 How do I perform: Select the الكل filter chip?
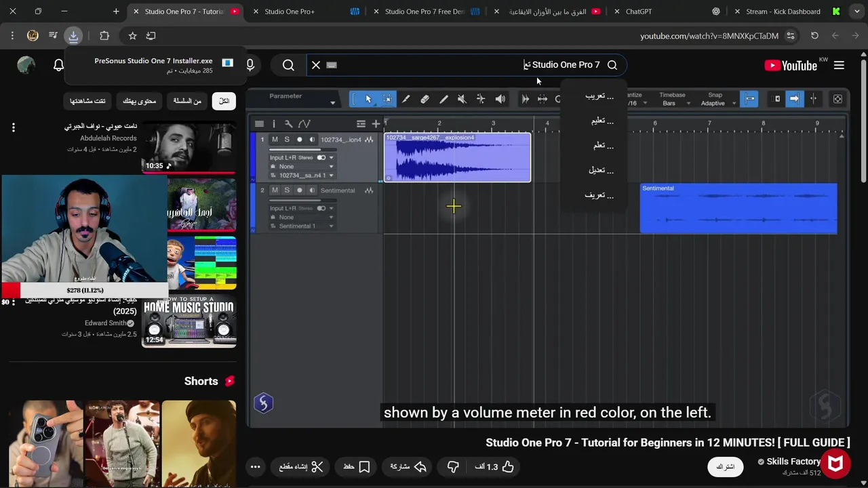tap(224, 101)
